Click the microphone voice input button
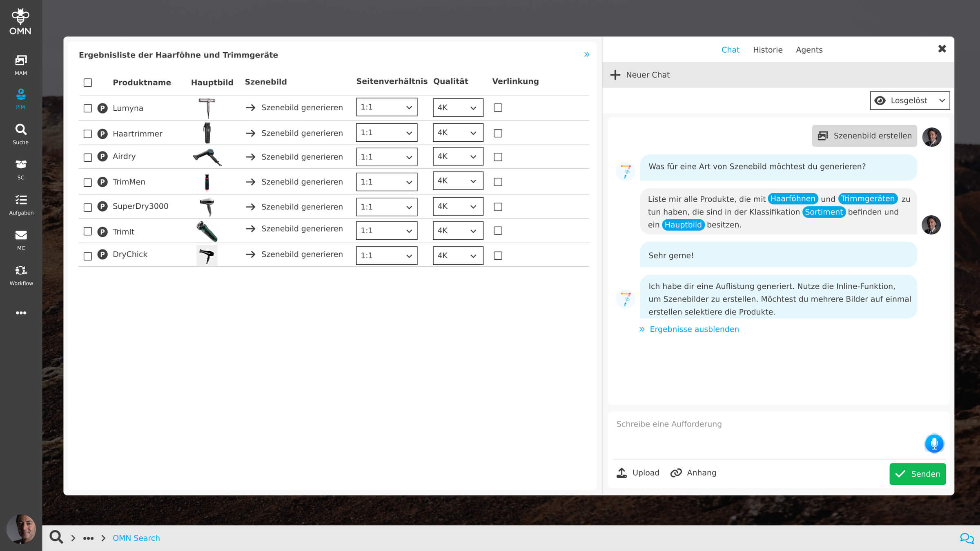This screenshot has width=980, height=551. pyautogui.click(x=933, y=444)
